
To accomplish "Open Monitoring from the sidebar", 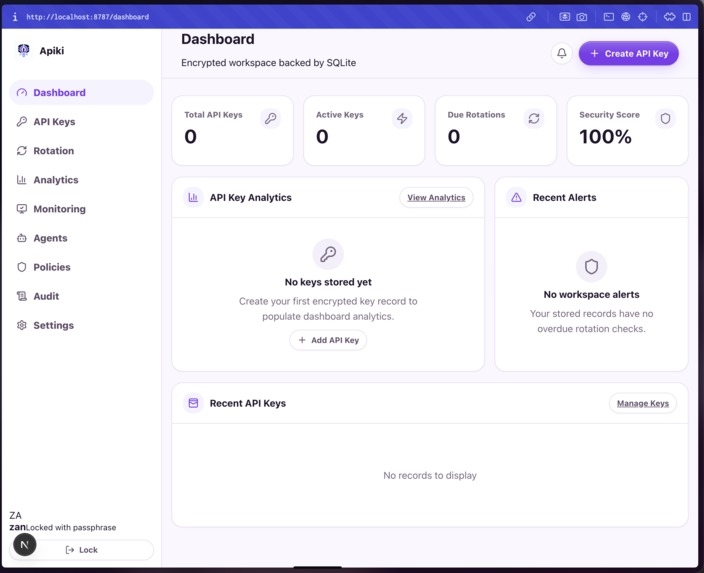I will coord(81,209).
